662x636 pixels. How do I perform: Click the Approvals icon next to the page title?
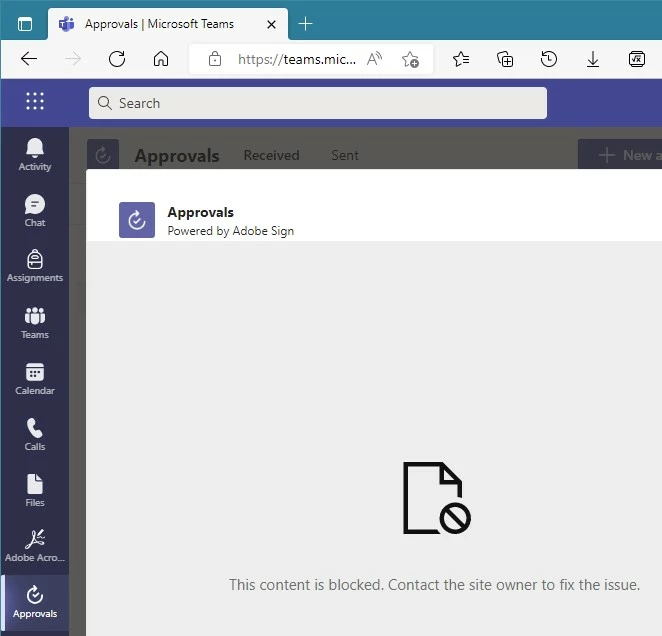pos(103,155)
